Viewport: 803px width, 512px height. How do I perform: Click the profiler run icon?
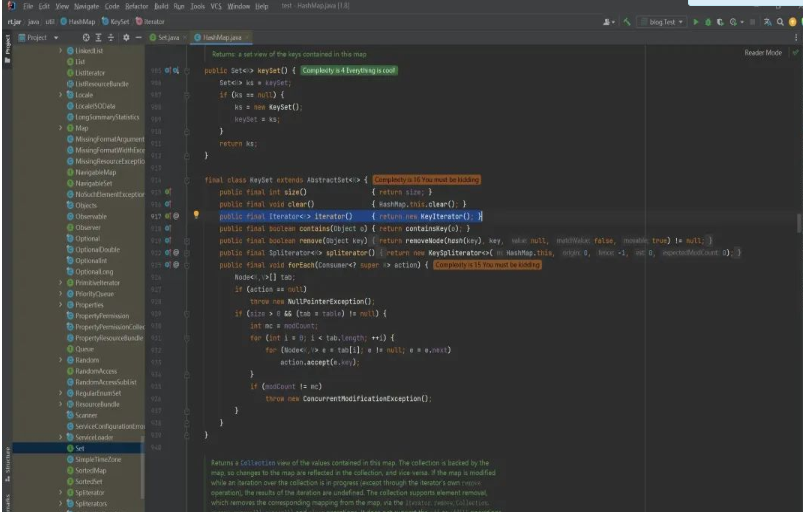point(733,22)
